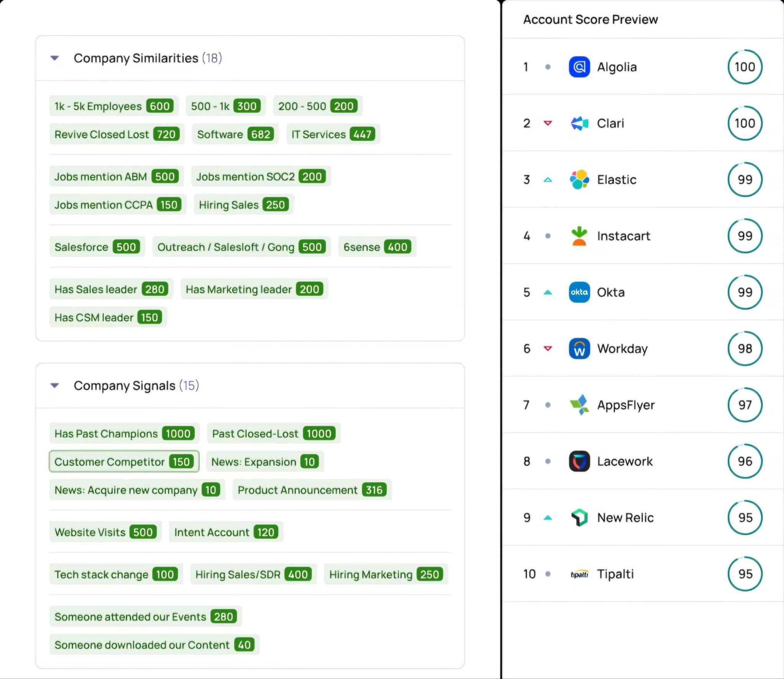Click the Hiring Sales 250 tag
784x679 pixels.
[244, 205]
